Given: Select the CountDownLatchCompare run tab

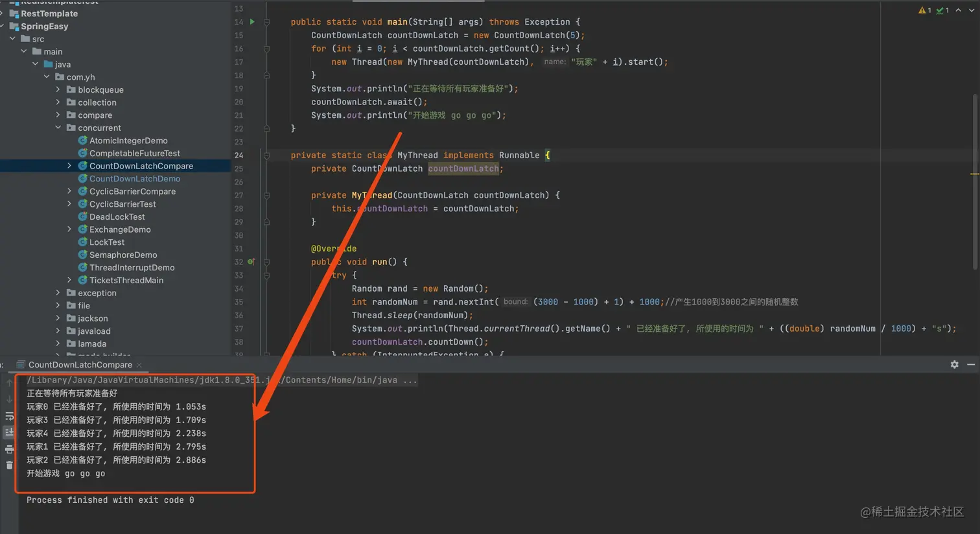Looking at the screenshot, I should 80,365.
